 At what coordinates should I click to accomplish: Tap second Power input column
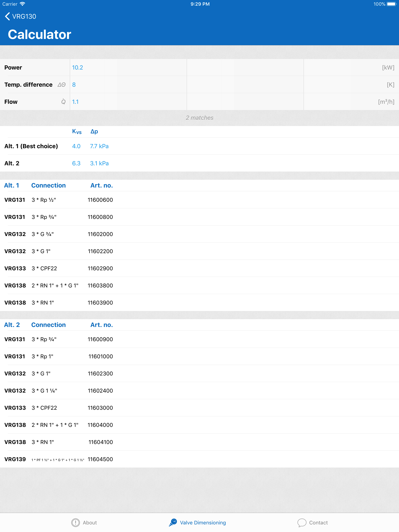[x=245, y=68]
